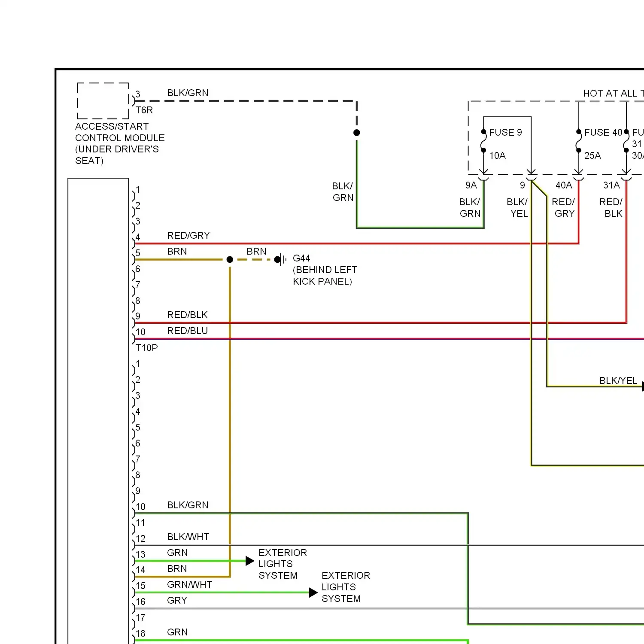Click the G44 ground symbol
Image resolution: width=644 pixels, height=644 pixels.
[x=280, y=259]
